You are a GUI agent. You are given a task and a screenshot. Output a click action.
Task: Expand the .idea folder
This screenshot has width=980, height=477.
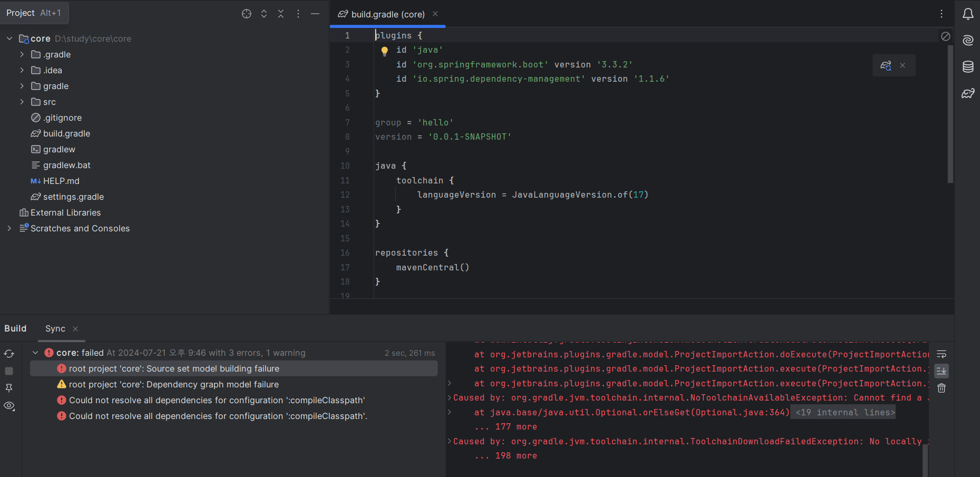(x=22, y=70)
